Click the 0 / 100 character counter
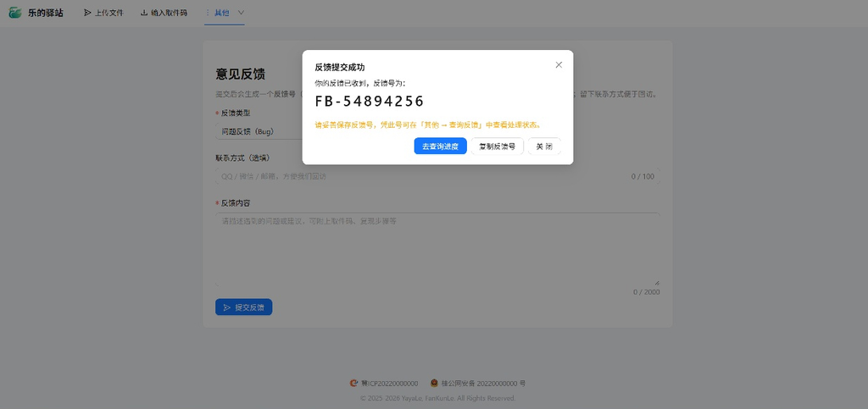Screen dimensions: 868x409 (x=643, y=177)
